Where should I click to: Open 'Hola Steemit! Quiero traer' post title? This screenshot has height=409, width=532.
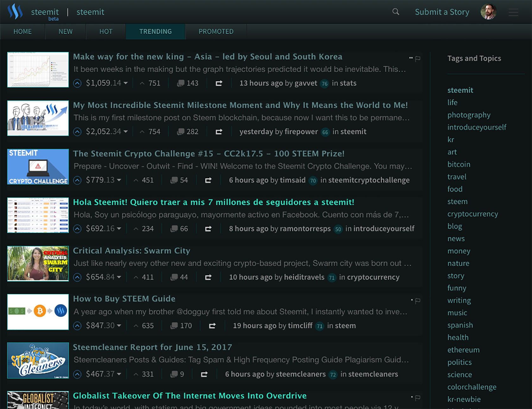pos(213,202)
